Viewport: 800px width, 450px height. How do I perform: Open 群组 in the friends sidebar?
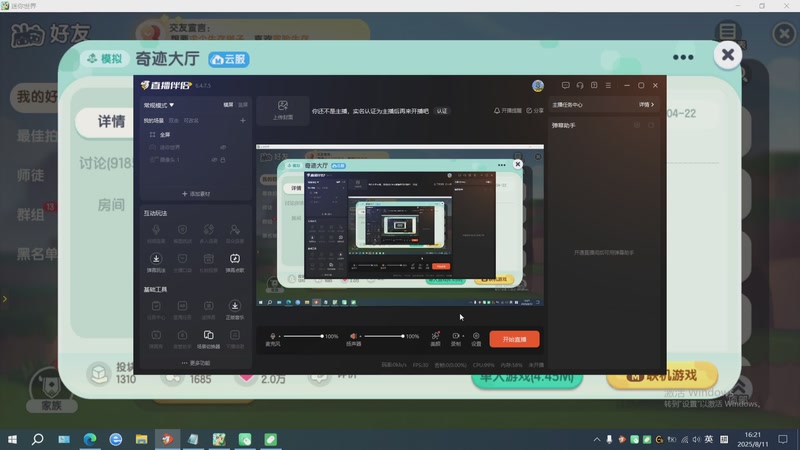(31, 214)
